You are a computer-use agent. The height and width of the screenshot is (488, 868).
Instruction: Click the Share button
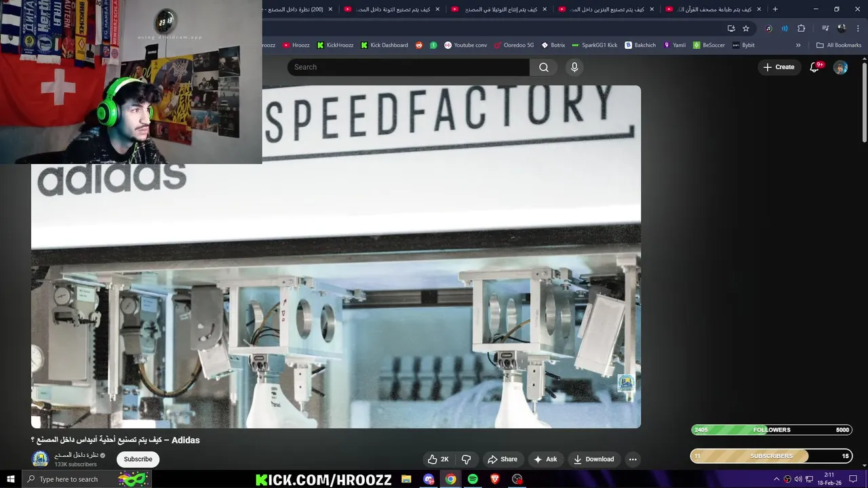tap(502, 459)
